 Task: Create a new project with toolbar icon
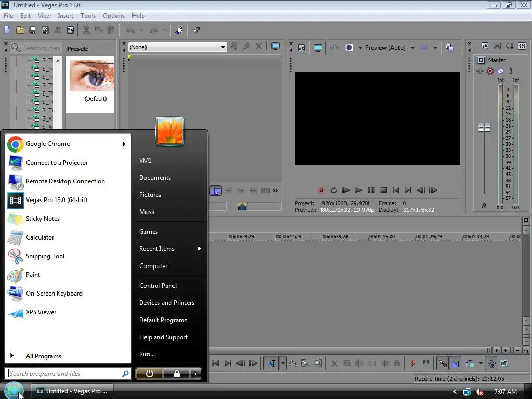click(7, 30)
